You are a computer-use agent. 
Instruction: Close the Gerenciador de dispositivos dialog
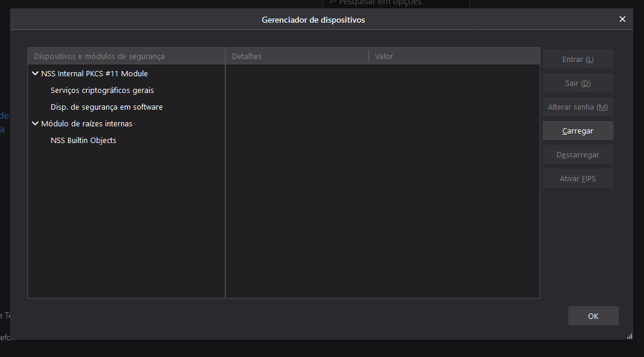click(x=622, y=19)
